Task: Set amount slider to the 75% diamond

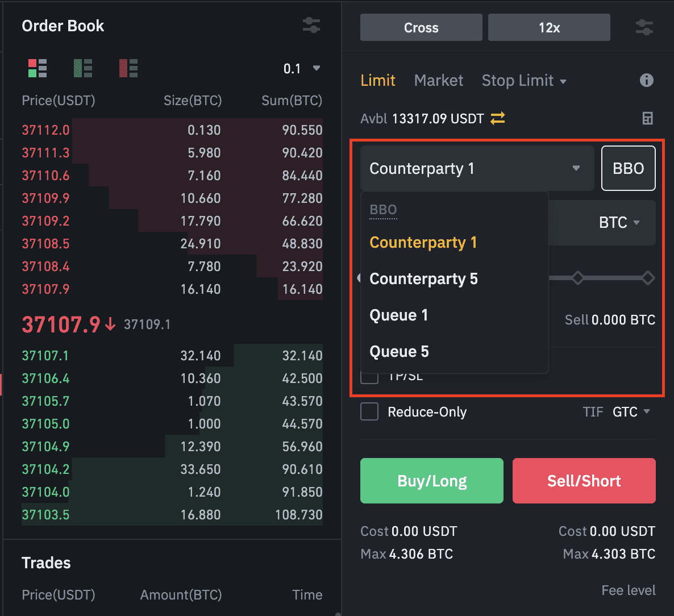Action: pos(578,278)
